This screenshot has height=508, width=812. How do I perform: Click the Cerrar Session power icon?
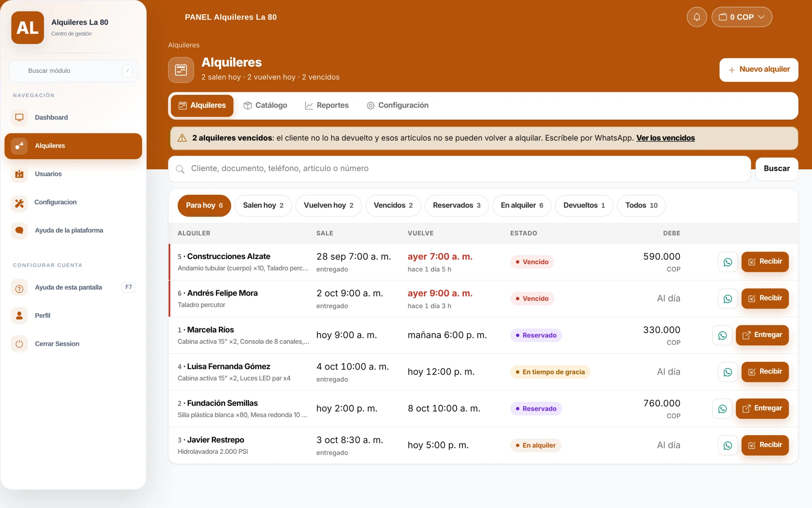click(19, 344)
